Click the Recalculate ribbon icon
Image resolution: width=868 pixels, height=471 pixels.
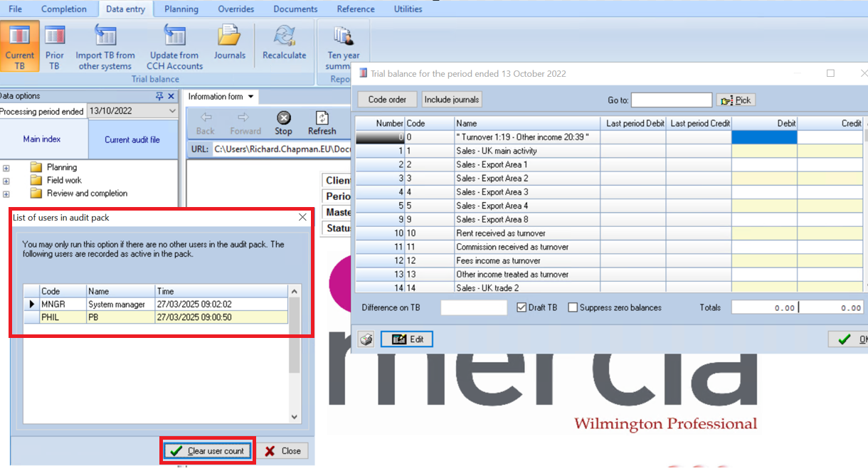pyautogui.click(x=284, y=43)
